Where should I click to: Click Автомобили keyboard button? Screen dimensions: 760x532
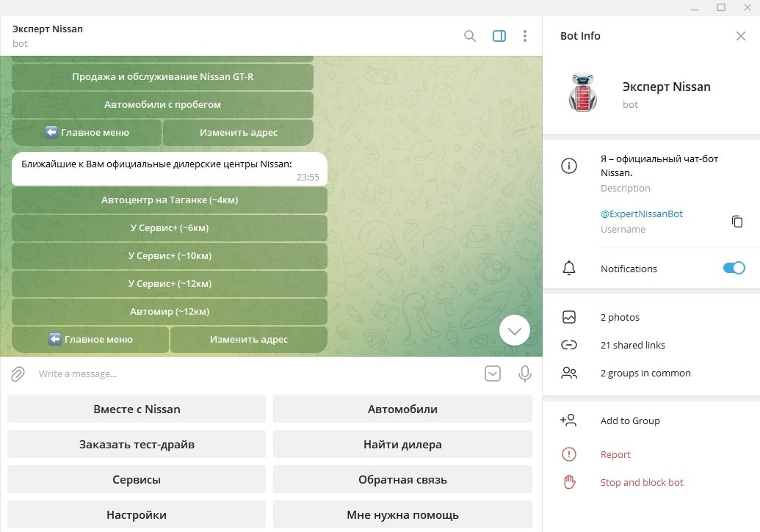pos(402,409)
